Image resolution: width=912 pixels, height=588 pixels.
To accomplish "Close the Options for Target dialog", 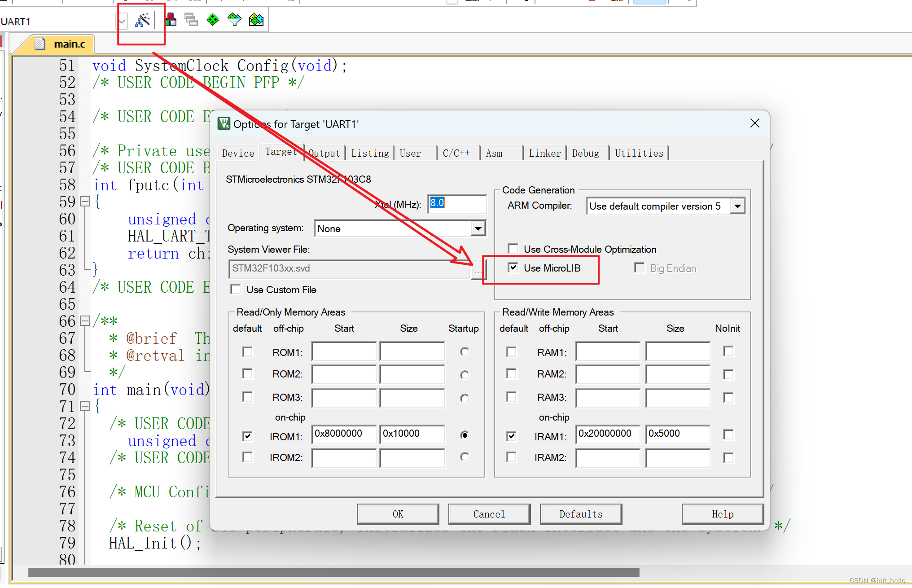I will tap(754, 123).
